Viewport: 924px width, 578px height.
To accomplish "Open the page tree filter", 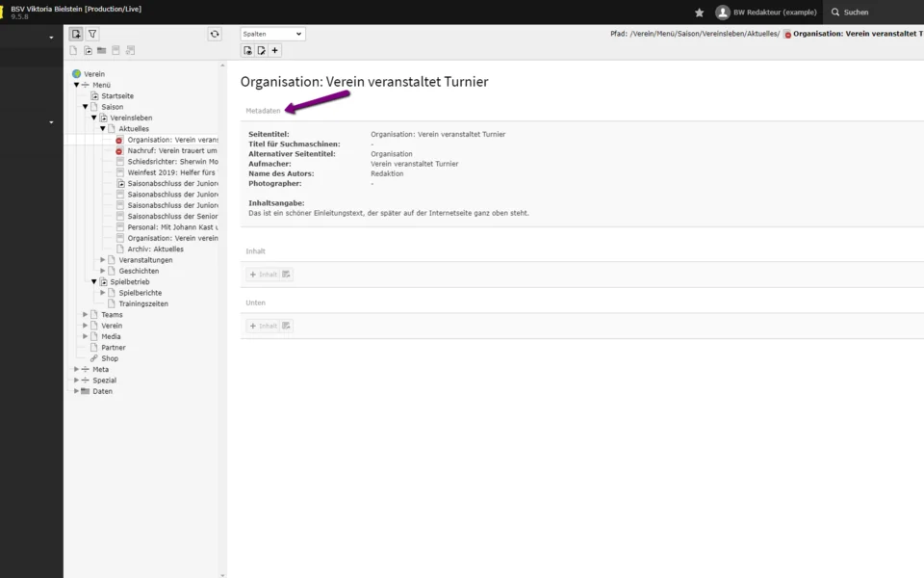I will click(x=92, y=34).
